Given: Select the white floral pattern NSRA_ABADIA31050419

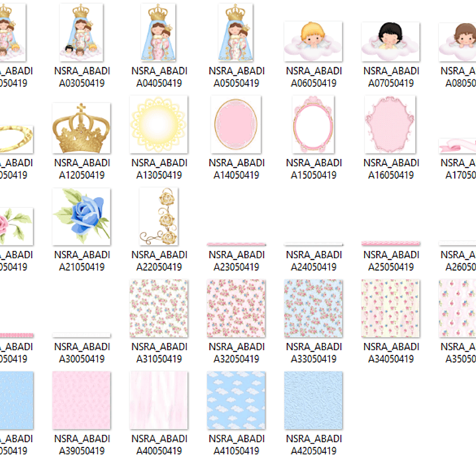Looking at the screenshot, I should pyautogui.click(x=159, y=309).
